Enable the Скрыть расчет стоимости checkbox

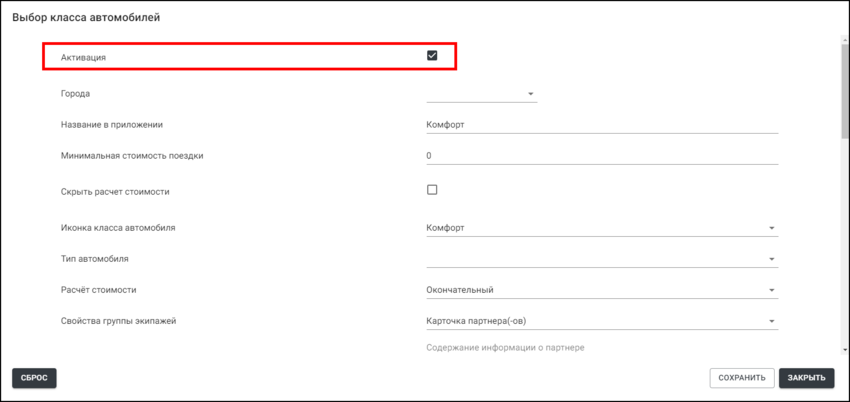[x=432, y=190]
